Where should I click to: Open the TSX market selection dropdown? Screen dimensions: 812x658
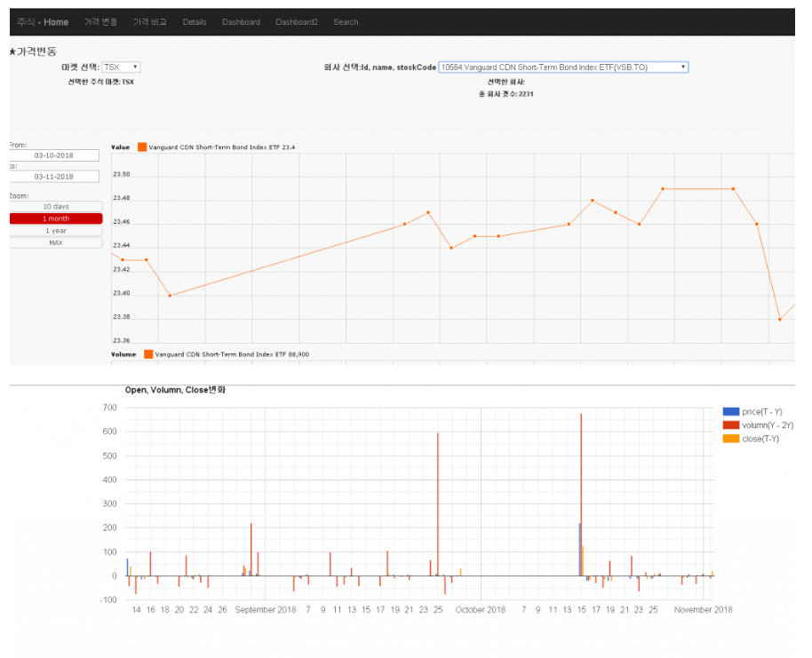(121, 67)
